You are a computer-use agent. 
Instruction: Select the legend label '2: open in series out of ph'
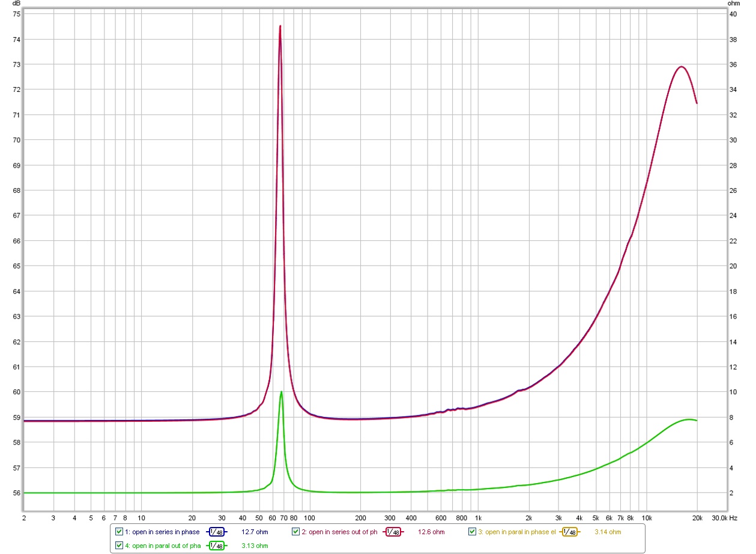[x=339, y=532]
